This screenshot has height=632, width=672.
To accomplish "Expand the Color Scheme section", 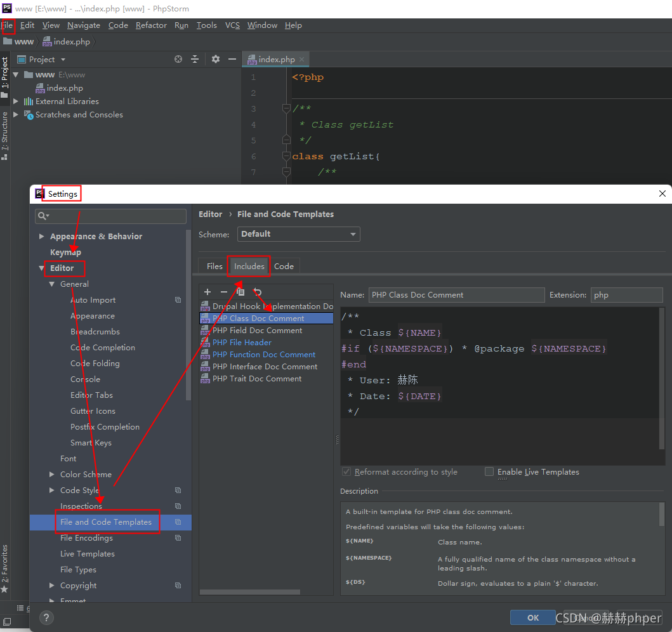I will pyautogui.click(x=52, y=474).
